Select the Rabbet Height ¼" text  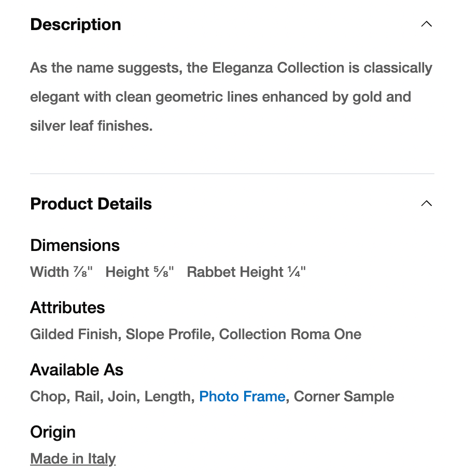click(x=246, y=272)
